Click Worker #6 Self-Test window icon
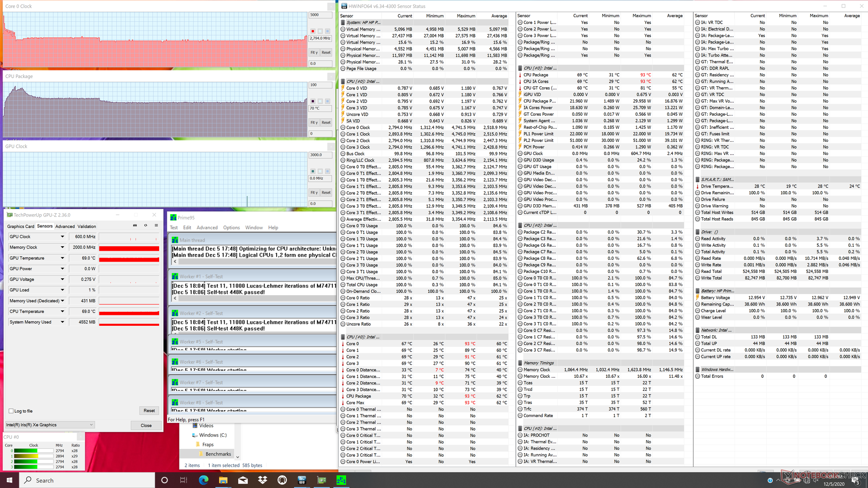Image resolution: width=868 pixels, height=488 pixels. point(175,362)
